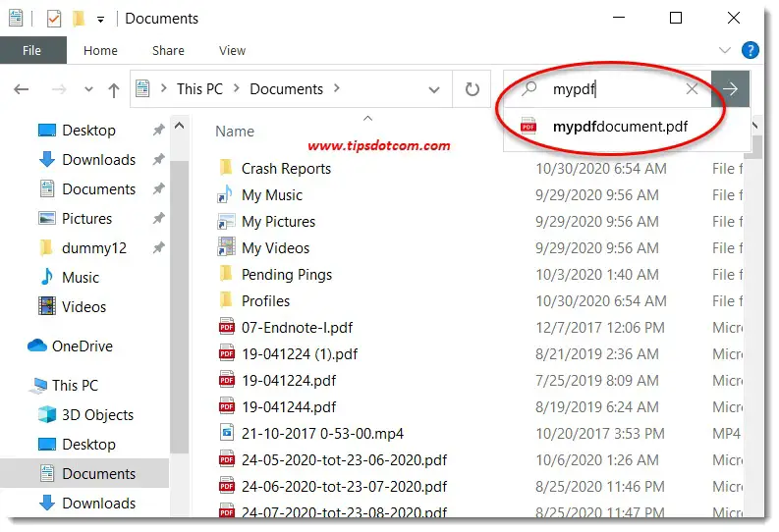Select the file 24-05-2020-tot-23-06-2020.pdf
The width and height of the screenshot is (779, 532).
point(344,460)
